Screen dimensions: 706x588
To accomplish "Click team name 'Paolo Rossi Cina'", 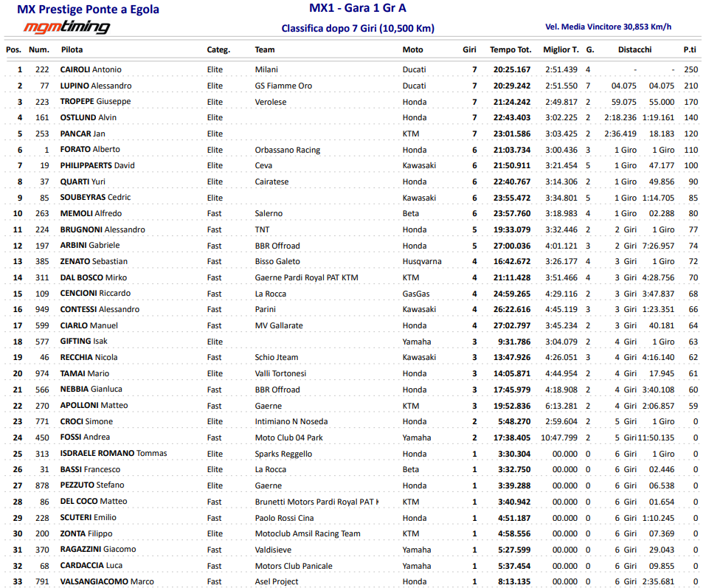I will click(284, 518).
